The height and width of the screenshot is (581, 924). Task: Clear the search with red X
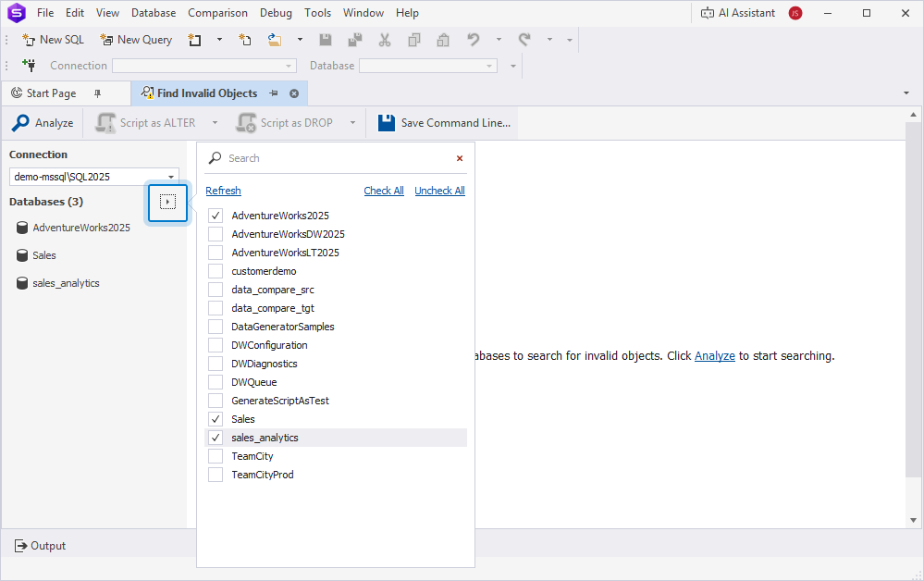point(460,158)
